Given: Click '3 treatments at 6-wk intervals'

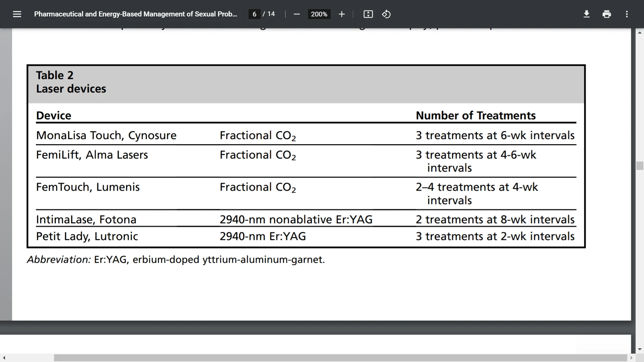Looking at the screenshot, I should coord(495,135).
